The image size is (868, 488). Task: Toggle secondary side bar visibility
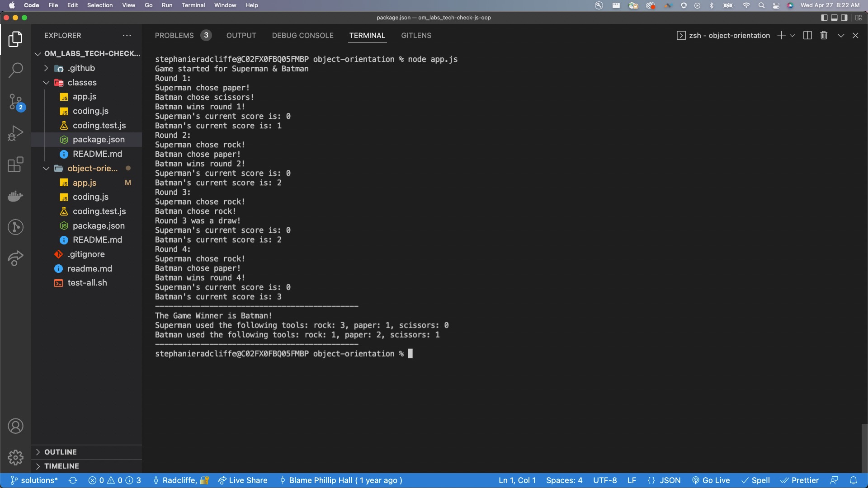tap(844, 18)
